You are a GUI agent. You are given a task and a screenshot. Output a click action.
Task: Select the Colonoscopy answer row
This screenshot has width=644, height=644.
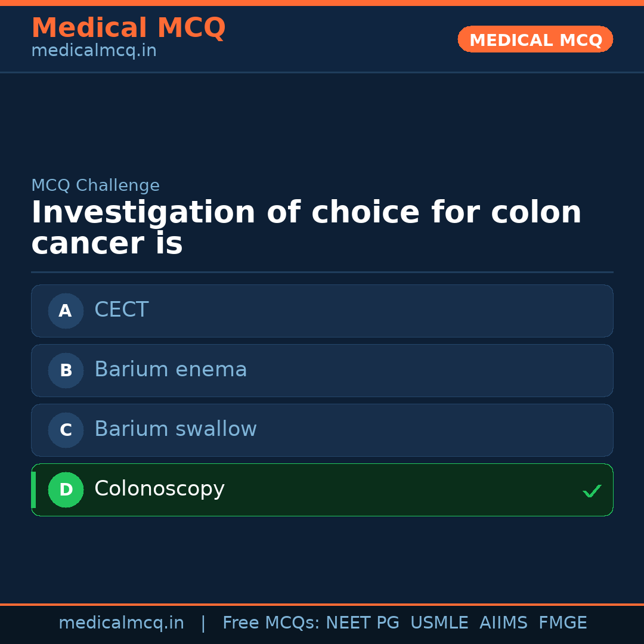(x=322, y=490)
